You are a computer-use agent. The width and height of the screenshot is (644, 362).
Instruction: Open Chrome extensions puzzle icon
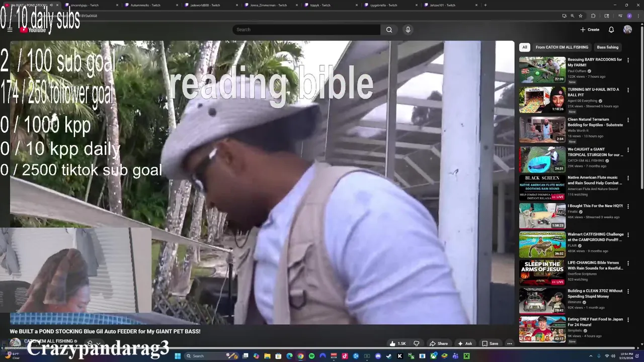click(x=593, y=16)
